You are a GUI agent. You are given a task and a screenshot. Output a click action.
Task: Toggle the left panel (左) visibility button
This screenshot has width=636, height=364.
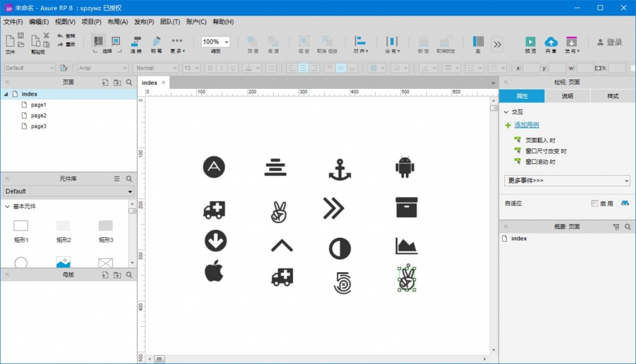[478, 42]
